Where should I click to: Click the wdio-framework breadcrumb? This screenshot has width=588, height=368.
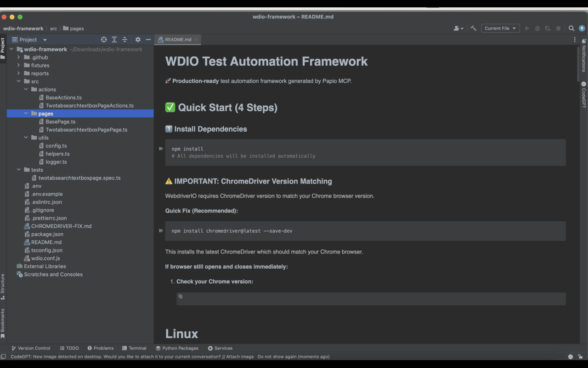point(23,29)
